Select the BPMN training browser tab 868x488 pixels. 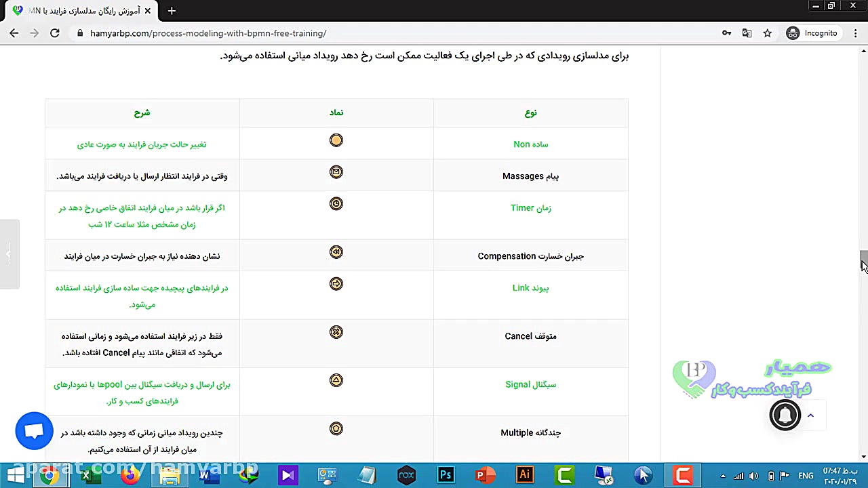82,11
